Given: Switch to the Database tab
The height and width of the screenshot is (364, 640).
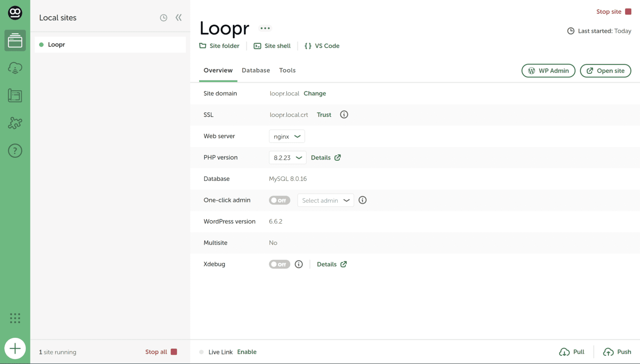Looking at the screenshot, I should pos(256,70).
